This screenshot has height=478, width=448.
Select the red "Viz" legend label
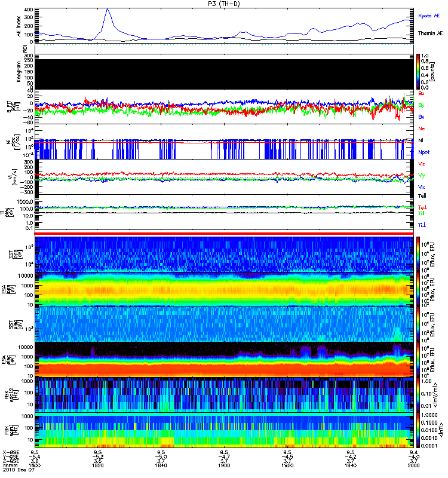(422, 164)
